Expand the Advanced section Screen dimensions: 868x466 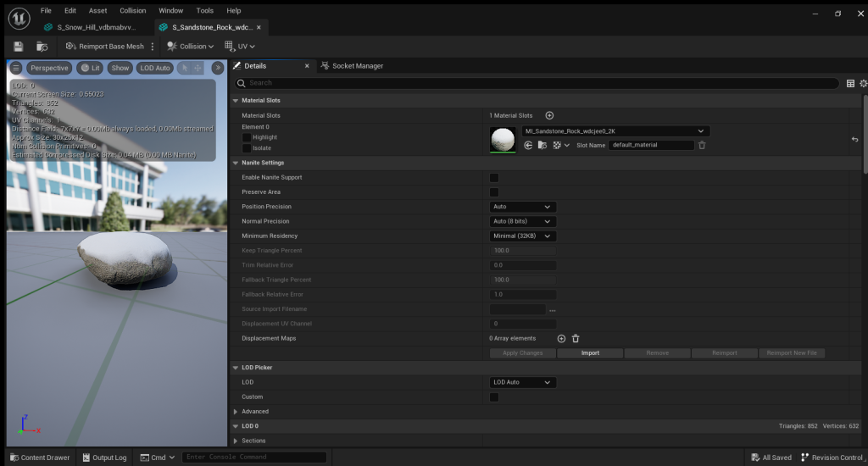coord(236,412)
